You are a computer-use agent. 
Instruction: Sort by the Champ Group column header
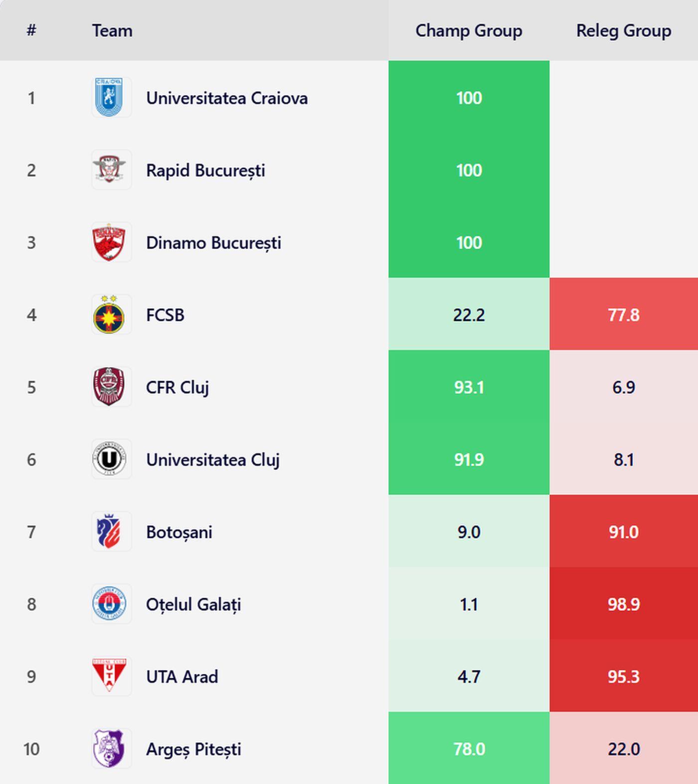pos(469,30)
